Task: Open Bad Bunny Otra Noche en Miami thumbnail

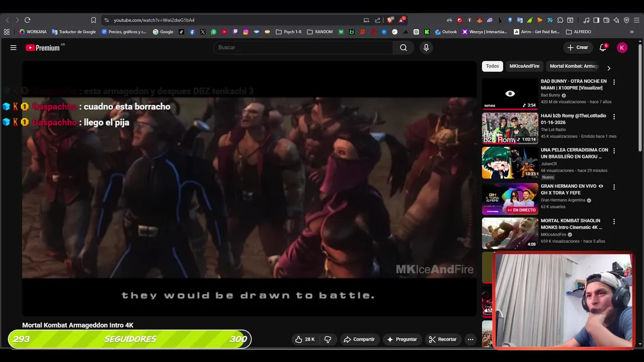Action: pyautogui.click(x=510, y=94)
